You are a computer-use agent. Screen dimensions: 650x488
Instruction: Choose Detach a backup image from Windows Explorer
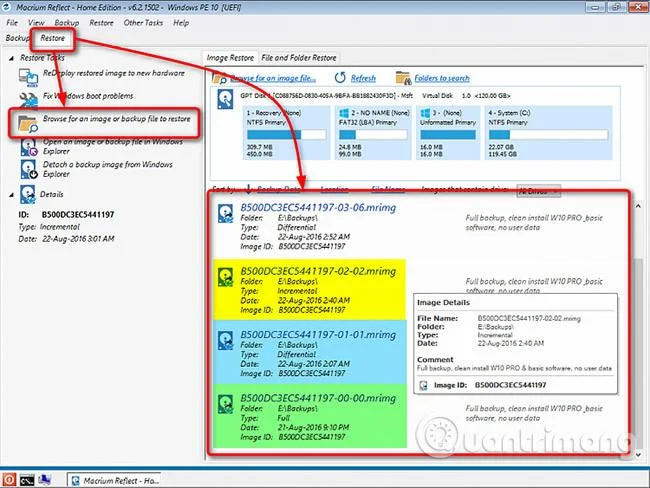pos(108,169)
